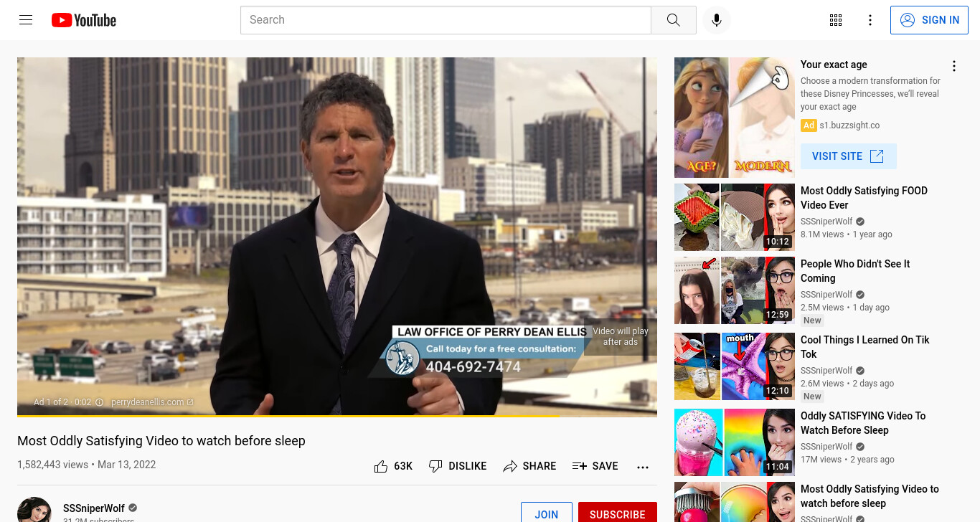The image size is (980, 522).
Task: Open more actions ellipsis under video
Action: coord(642,467)
